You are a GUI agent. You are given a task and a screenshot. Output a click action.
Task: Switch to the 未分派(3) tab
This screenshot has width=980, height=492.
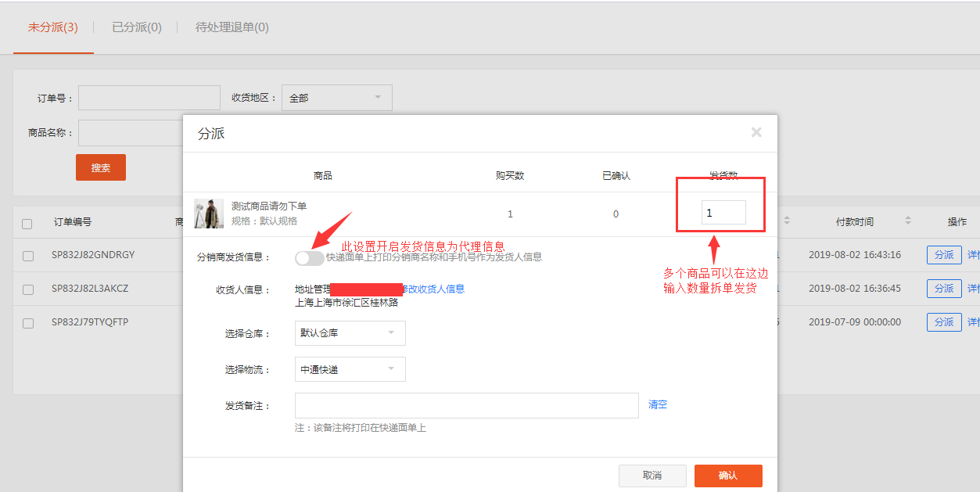coord(53,27)
